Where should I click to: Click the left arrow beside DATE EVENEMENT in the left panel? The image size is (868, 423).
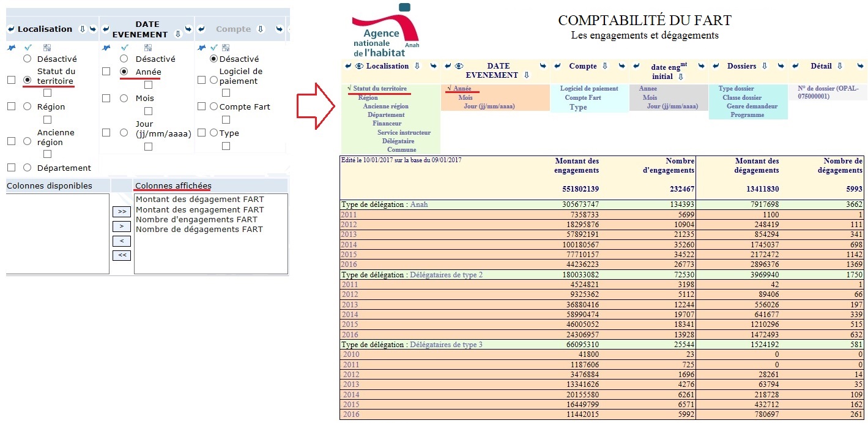click(106, 29)
